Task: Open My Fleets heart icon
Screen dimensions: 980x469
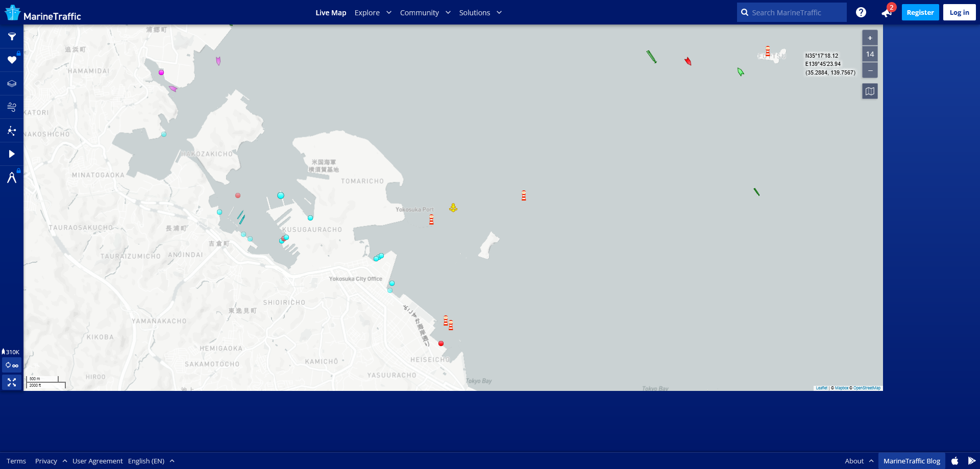Action: 12,60
